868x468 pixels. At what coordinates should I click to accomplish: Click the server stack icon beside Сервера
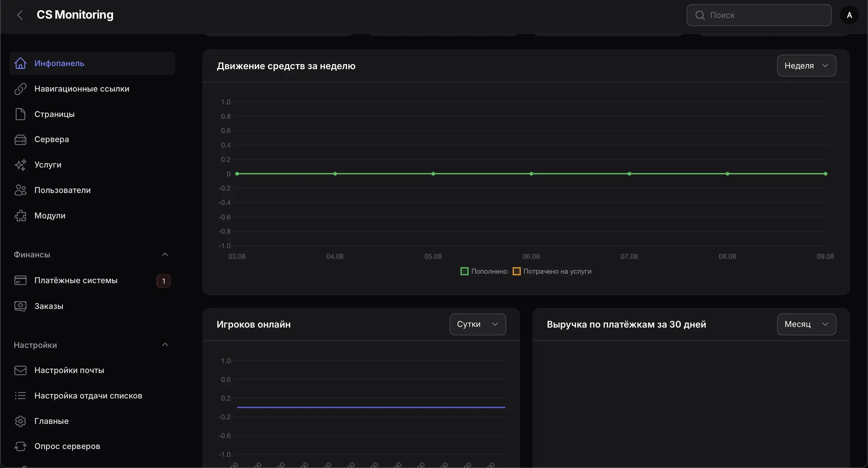click(20, 140)
